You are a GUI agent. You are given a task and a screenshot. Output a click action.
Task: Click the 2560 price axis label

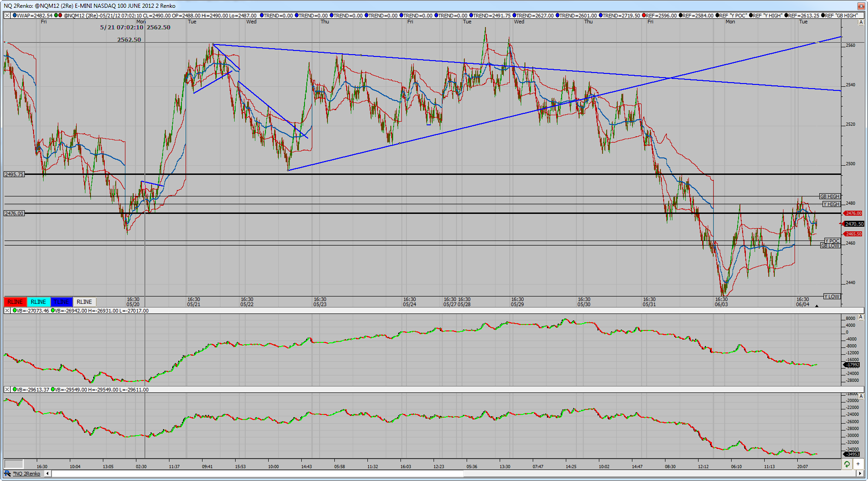(x=851, y=45)
